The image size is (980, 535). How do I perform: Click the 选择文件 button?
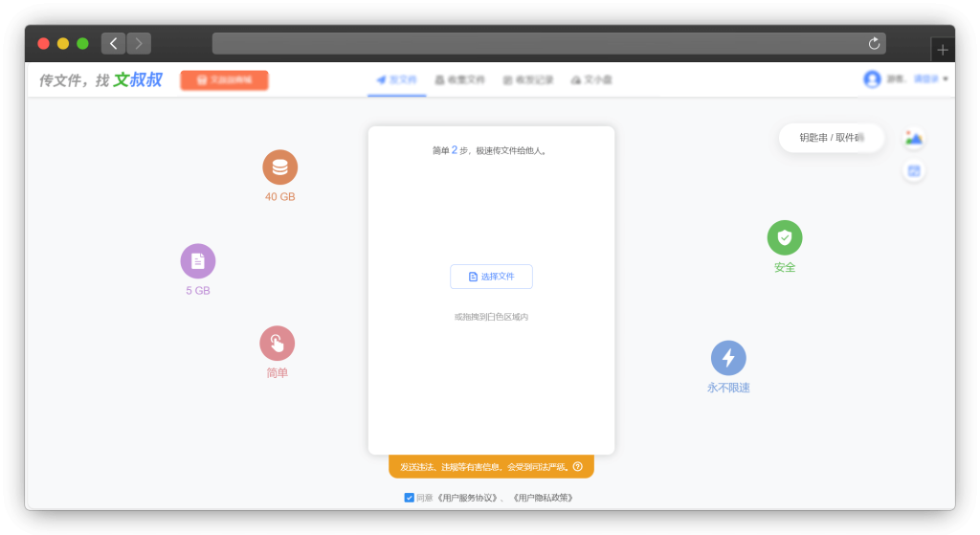pyautogui.click(x=491, y=277)
